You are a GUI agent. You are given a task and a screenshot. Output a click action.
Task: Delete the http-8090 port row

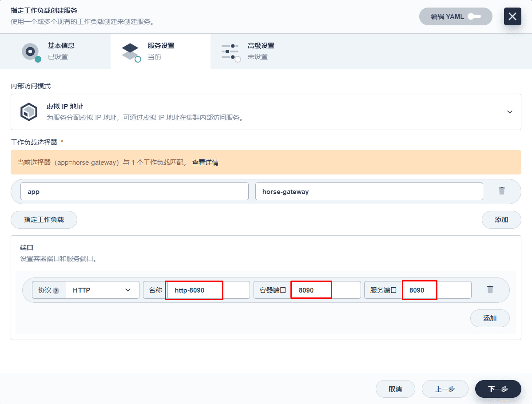[x=490, y=289]
